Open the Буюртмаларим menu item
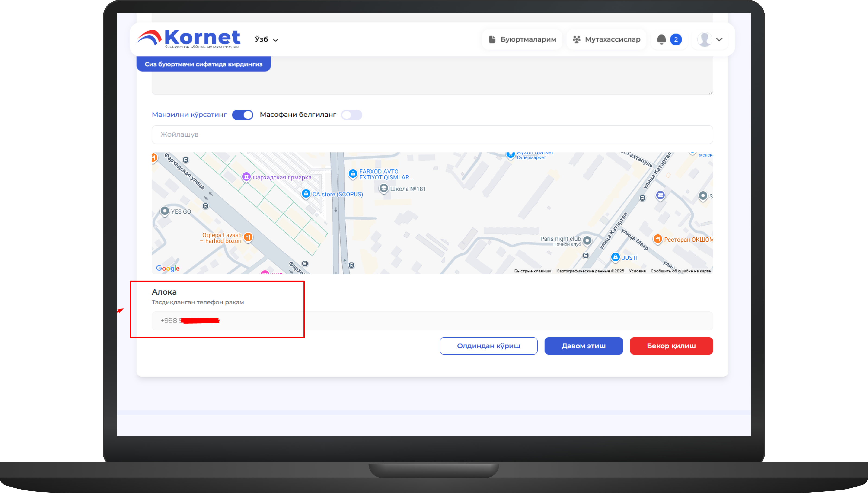 522,39
